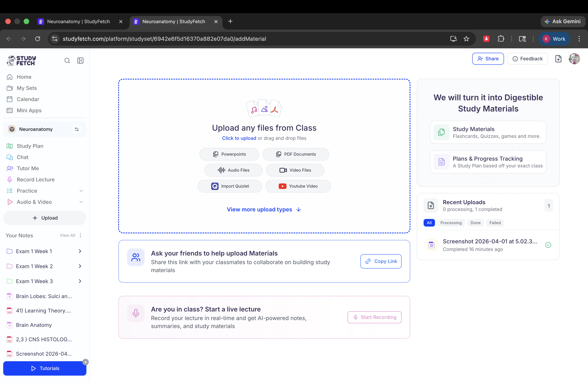Filter recent uploads by Failed

[495, 223]
